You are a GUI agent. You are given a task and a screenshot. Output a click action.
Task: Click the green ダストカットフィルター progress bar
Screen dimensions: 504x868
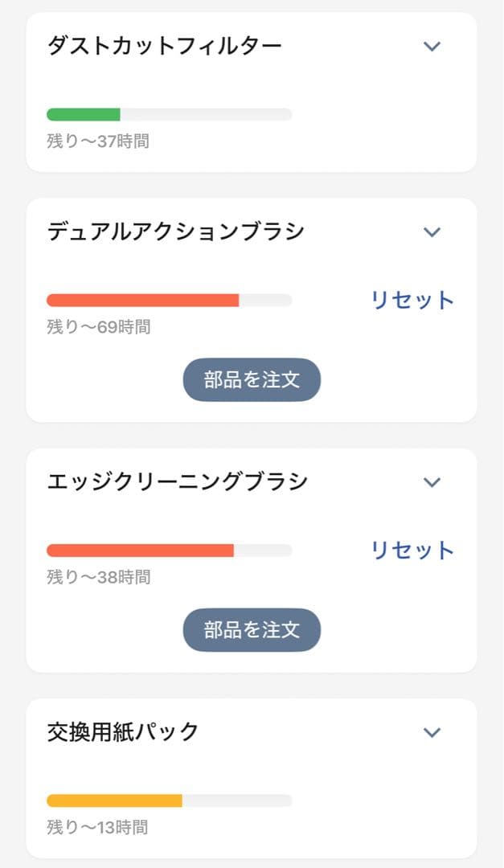tap(84, 113)
